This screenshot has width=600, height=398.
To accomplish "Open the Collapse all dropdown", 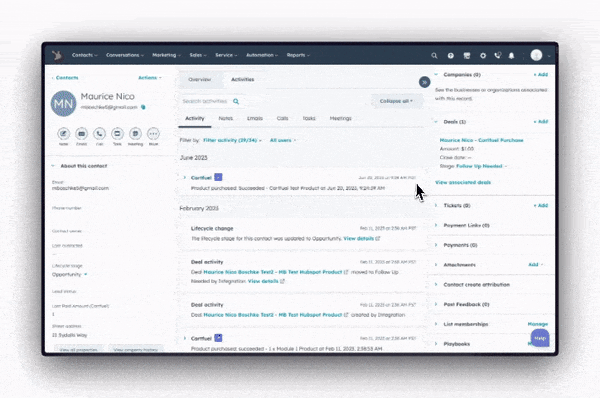I will pos(396,101).
